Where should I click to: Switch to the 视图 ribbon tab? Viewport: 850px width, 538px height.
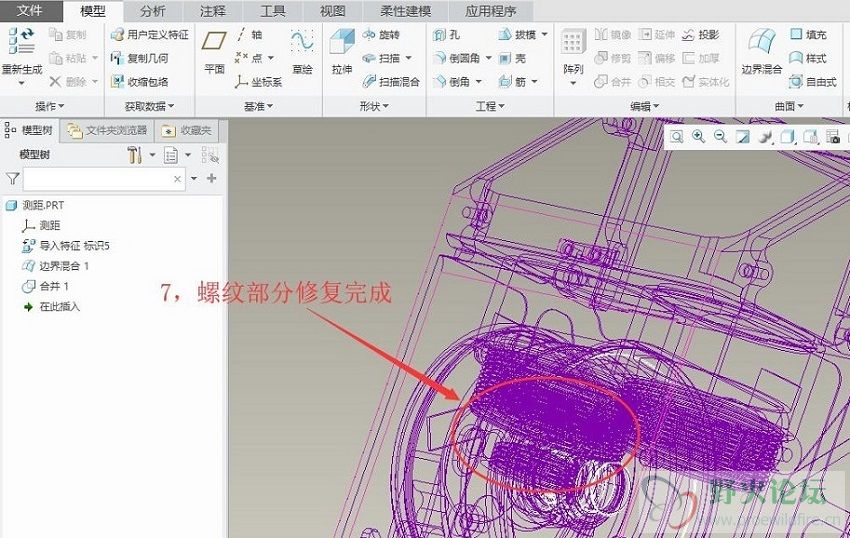[332, 11]
